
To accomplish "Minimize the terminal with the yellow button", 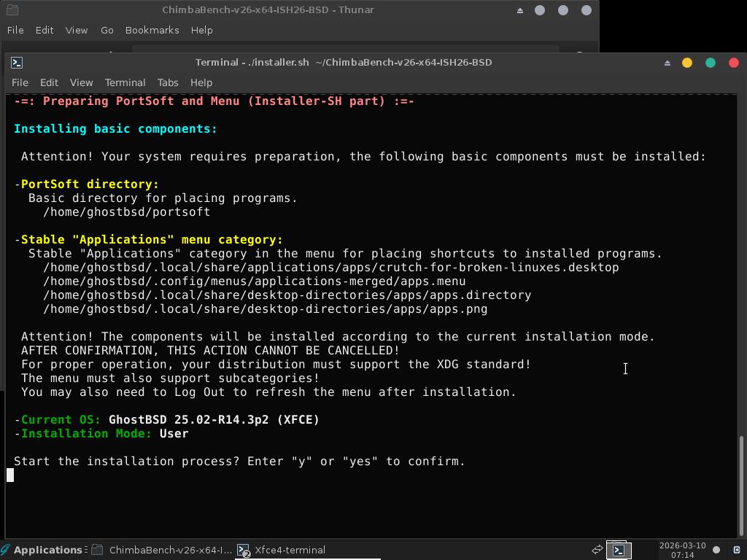I will point(686,63).
